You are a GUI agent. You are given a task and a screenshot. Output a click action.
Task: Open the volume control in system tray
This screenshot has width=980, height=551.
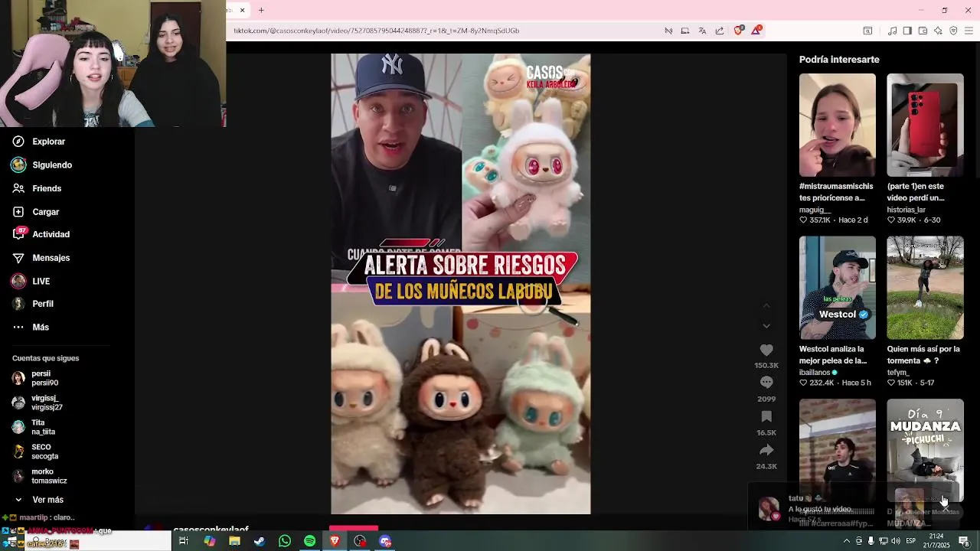896,541
